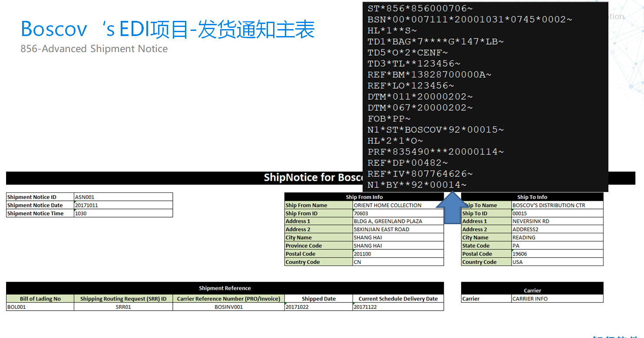Image resolution: width=644 pixels, height=338 pixels.
Task: Pick the line "TD1*BAG*7****G*147*LB~"
Action: 436,41
